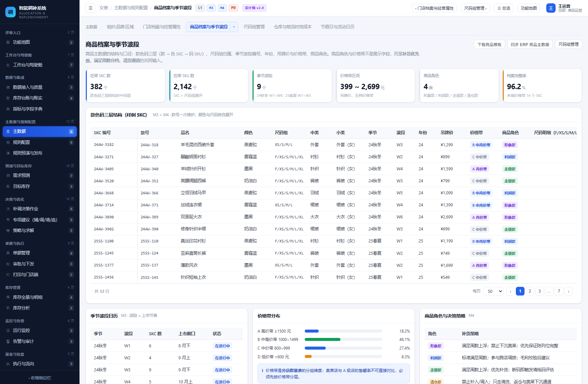Open 数据接入与质量 sidebar item
Image resolution: width=588 pixels, height=384 pixels.
tap(40, 87)
